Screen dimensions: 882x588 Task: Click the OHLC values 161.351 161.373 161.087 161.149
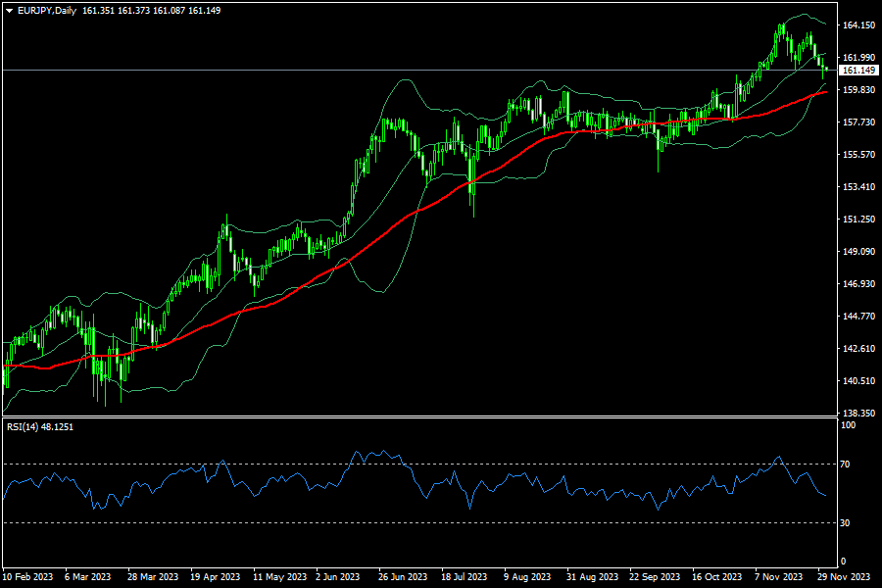pyautogui.click(x=151, y=11)
